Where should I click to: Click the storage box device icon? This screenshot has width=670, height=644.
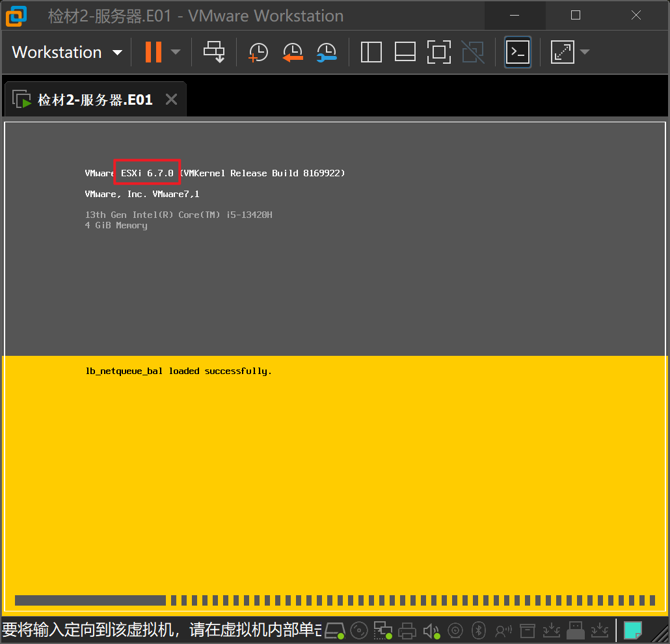pos(528,631)
